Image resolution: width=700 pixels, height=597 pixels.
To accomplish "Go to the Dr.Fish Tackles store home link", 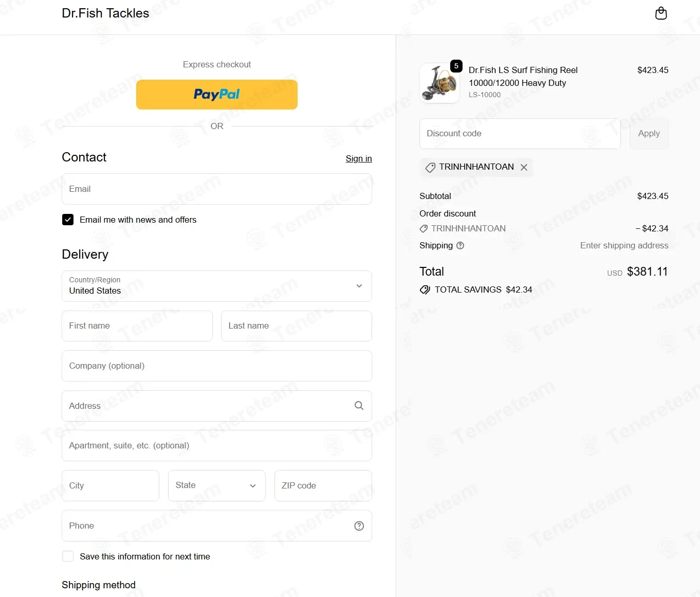I will (105, 13).
